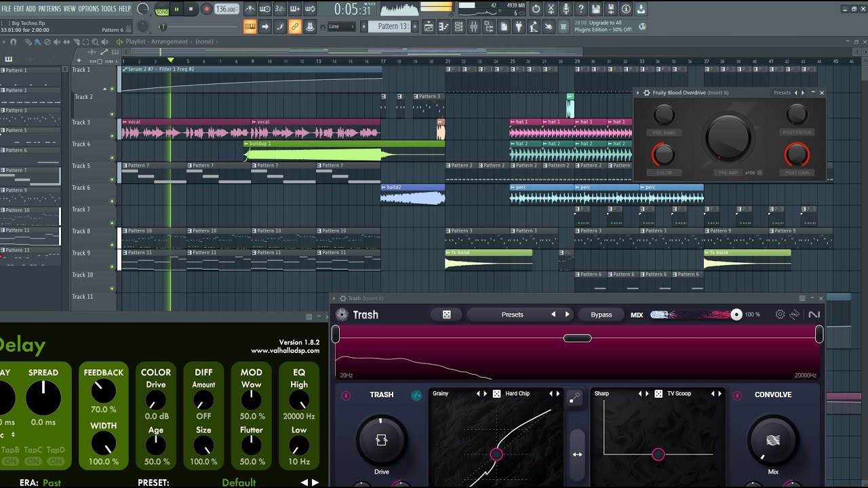
Task: Open the EDIT menu
Action: click(x=19, y=9)
